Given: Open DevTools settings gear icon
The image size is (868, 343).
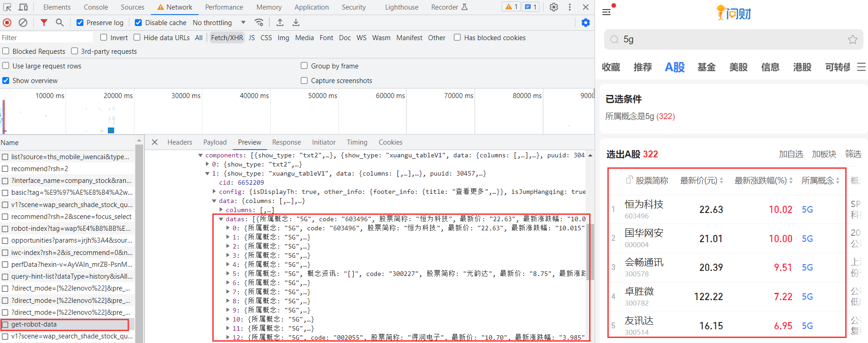Looking at the screenshot, I should [554, 7].
